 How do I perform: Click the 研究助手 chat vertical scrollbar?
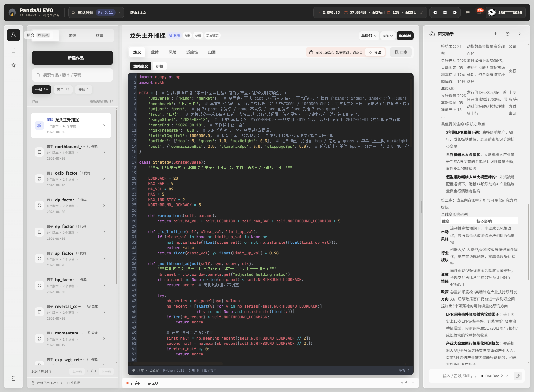pos(529,242)
